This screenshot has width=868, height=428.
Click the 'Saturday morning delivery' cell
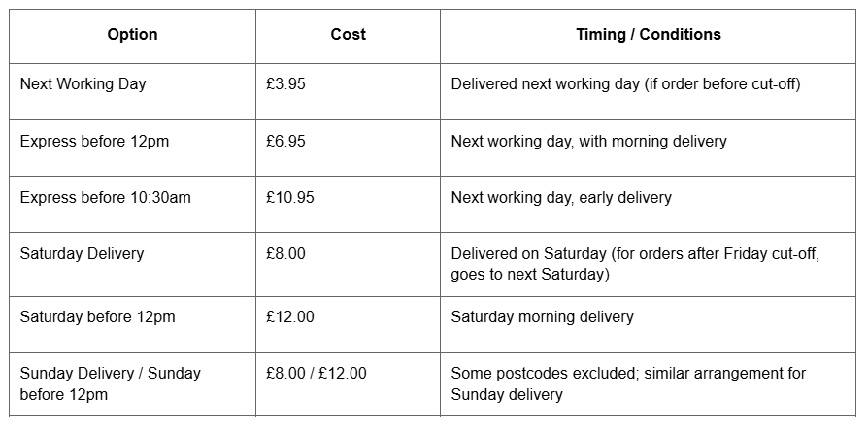(542, 317)
